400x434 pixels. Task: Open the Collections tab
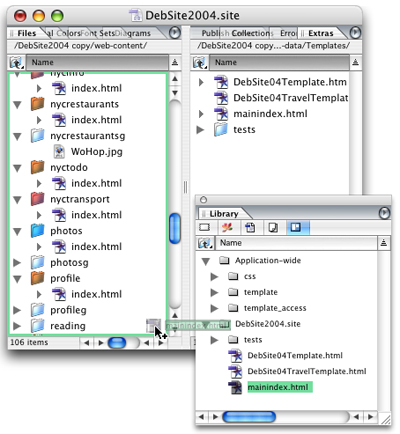click(x=252, y=33)
